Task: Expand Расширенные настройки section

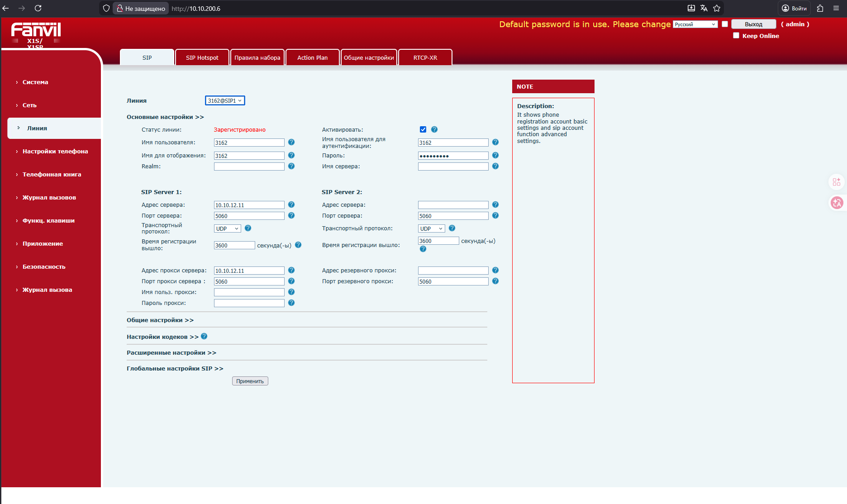Action: point(171,352)
